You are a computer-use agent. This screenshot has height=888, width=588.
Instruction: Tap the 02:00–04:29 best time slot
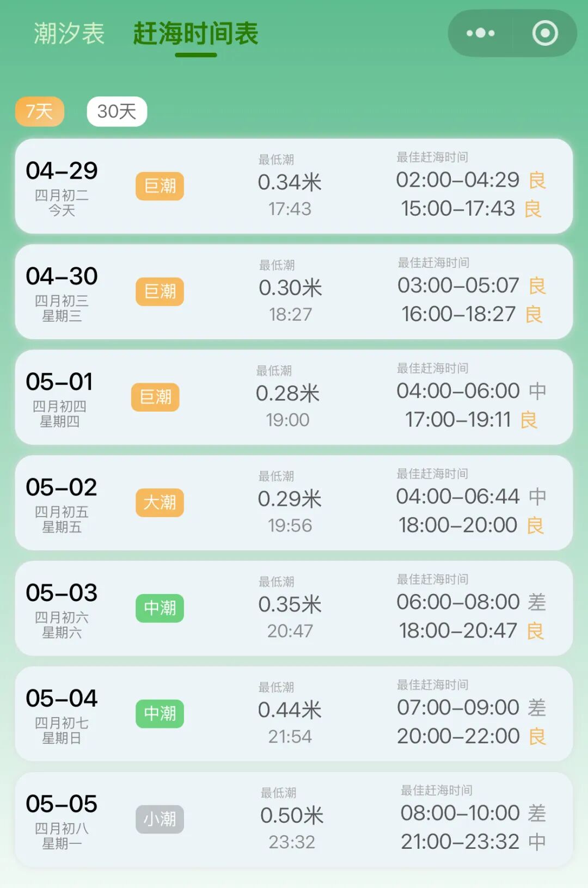(458, 180)
